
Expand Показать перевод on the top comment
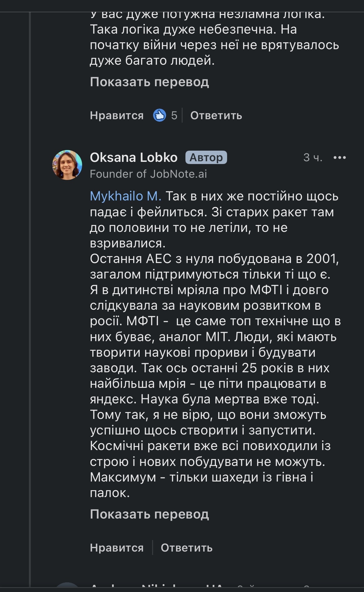[x=149, y=82]
